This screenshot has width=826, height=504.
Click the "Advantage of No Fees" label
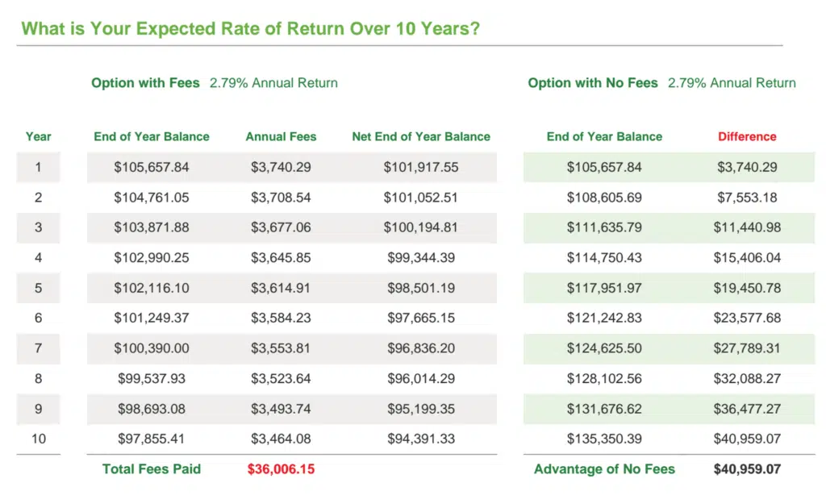pyautogui.click(x=604, y=469)
